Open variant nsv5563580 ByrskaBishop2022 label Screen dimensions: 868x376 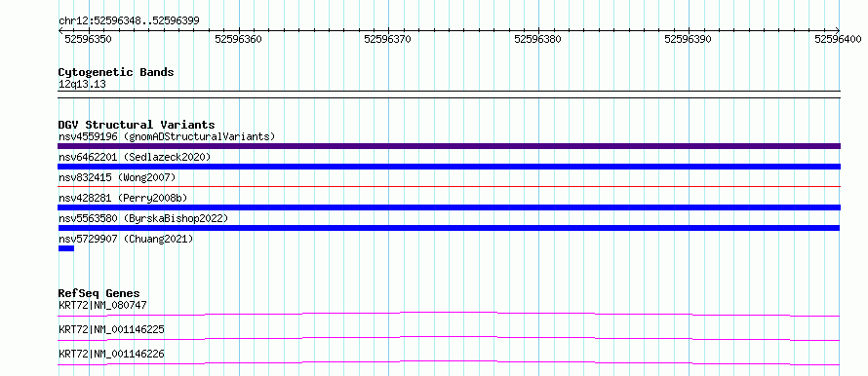pyautogui.click(x=143, y=218)
